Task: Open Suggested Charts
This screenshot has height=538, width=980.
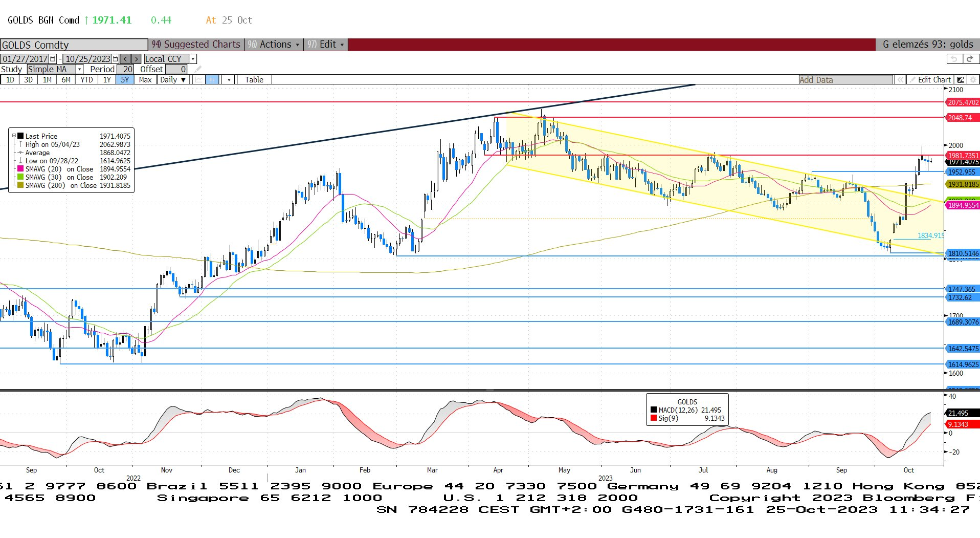Action: click(x=196, y=45)
